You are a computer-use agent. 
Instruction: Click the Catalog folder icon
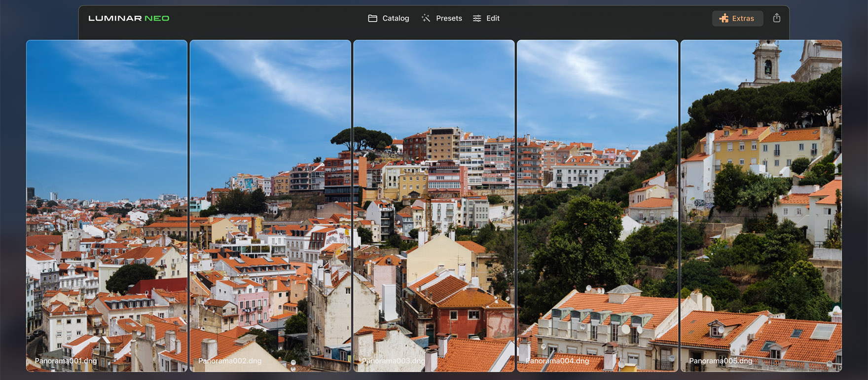[x=372, y=18]
